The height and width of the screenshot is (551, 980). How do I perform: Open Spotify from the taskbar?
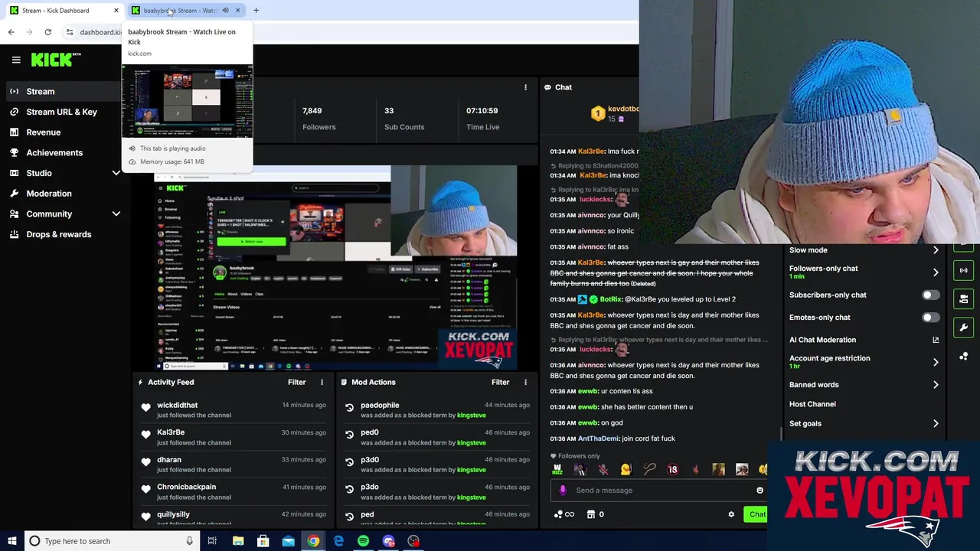coord(363,541)
